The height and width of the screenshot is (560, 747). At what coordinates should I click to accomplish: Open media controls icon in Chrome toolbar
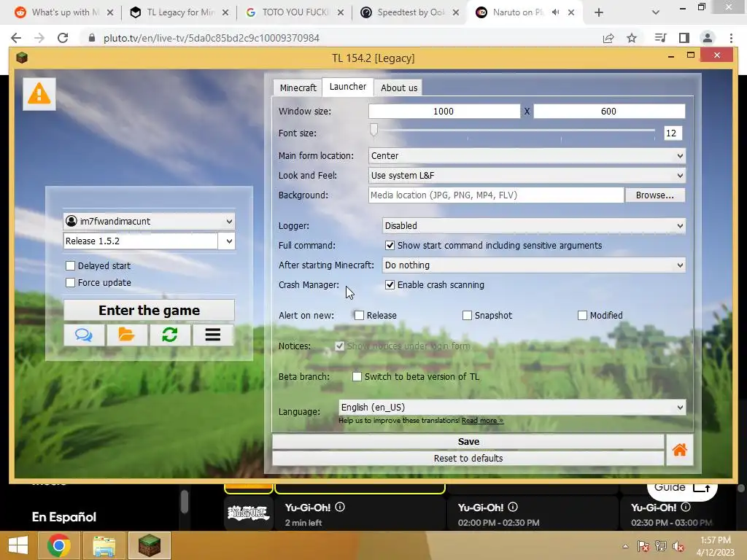(660, 38)
